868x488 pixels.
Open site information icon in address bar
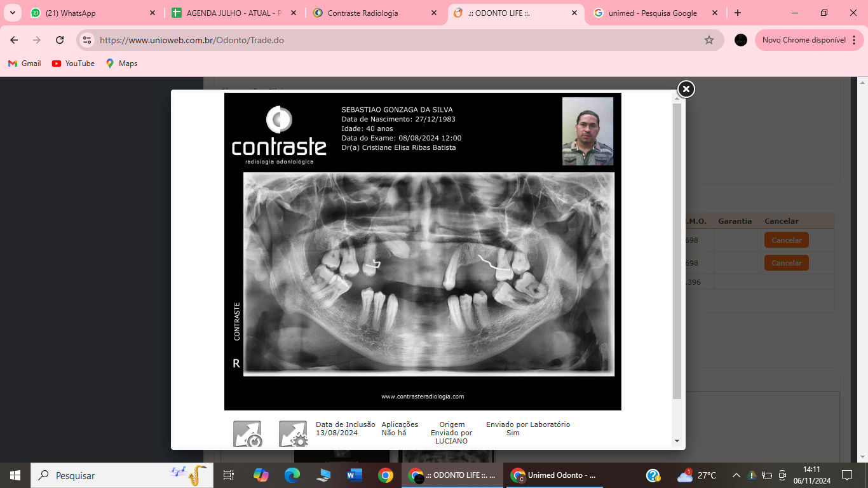coord(88,40)
